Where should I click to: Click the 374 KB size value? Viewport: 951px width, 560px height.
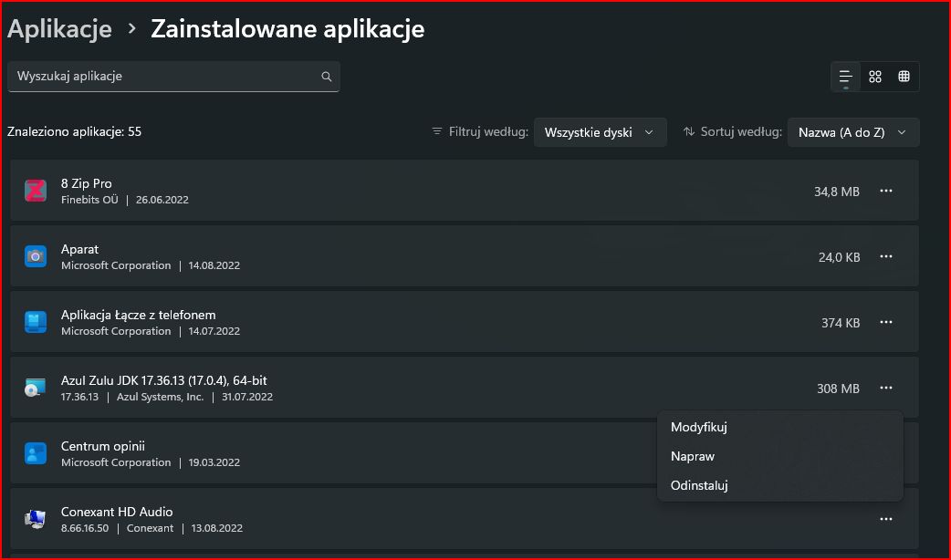841,323
